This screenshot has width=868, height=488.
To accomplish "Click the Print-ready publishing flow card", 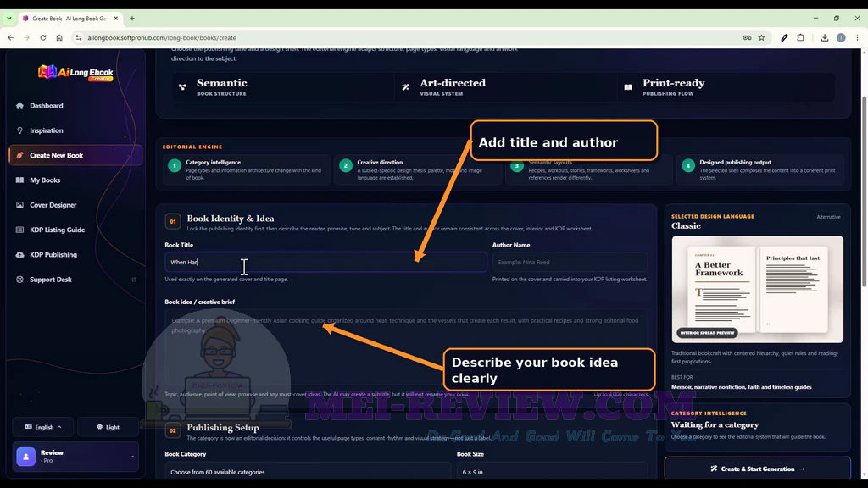I will click(x=726, y=87).
